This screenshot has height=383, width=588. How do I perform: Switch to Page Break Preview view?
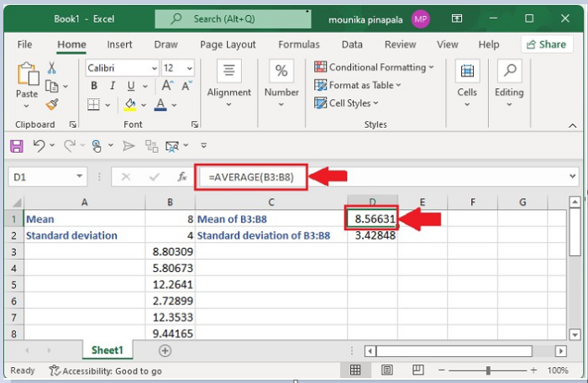tap(417, 370)
